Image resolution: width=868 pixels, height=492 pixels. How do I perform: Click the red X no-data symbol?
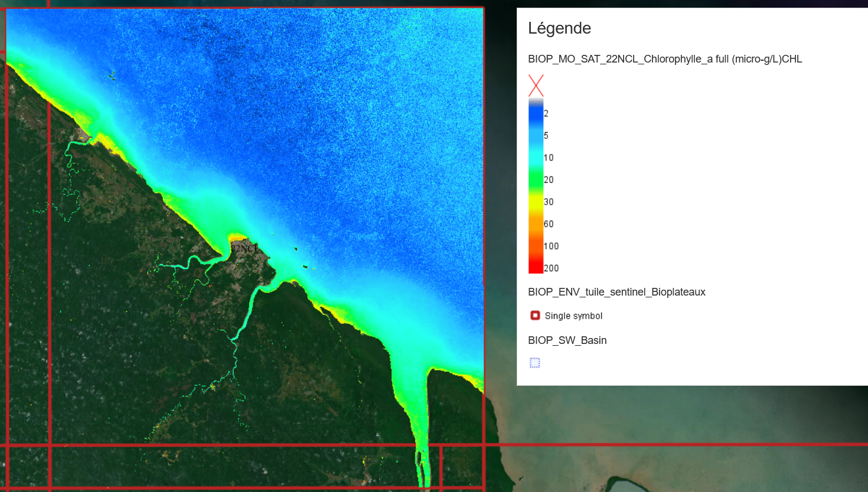coord(536,86)
